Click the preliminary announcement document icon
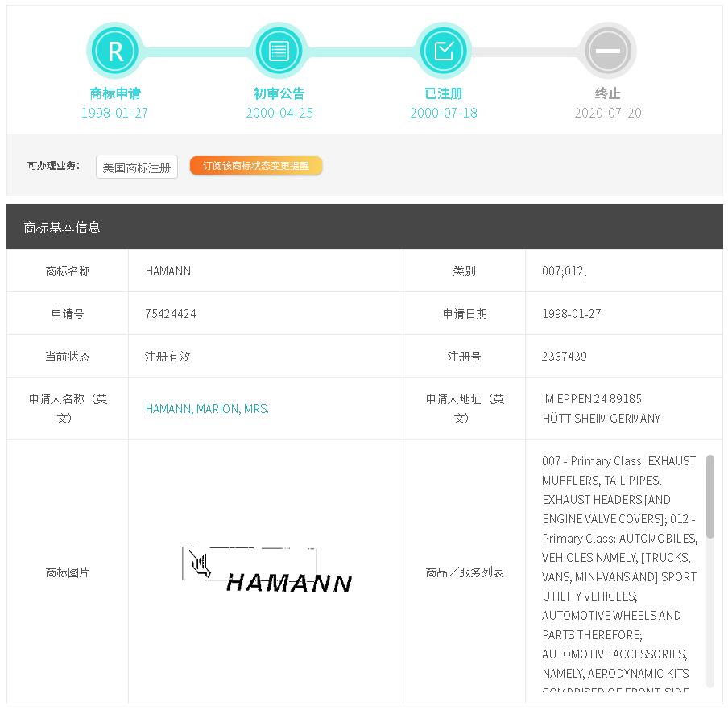This screenshot has height=710, width=728. pos(279,52)
